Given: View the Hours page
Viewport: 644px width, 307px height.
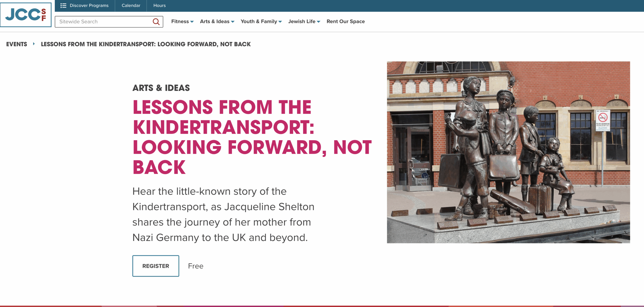Looking at the screenshot, I should click(159, 6).
